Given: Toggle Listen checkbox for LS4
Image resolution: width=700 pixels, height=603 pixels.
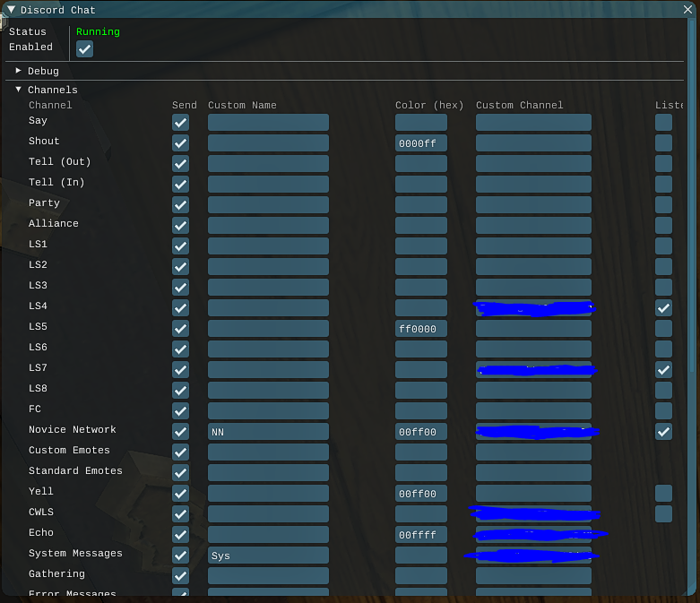Looking at the screenshot, I should coord(663,307).
